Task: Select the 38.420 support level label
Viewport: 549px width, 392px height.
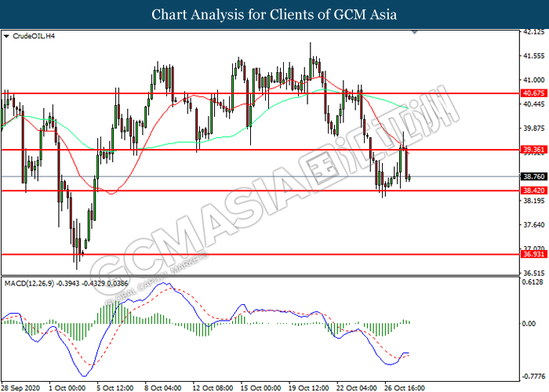Action: click(533, 191)
